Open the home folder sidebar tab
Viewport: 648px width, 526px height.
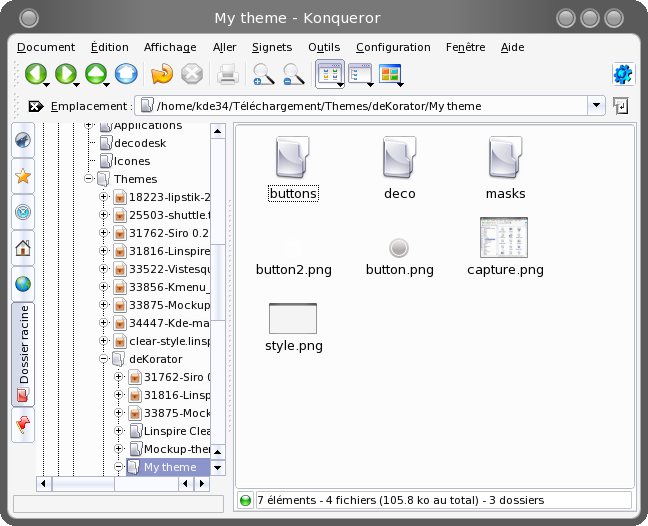coord(23,248)
